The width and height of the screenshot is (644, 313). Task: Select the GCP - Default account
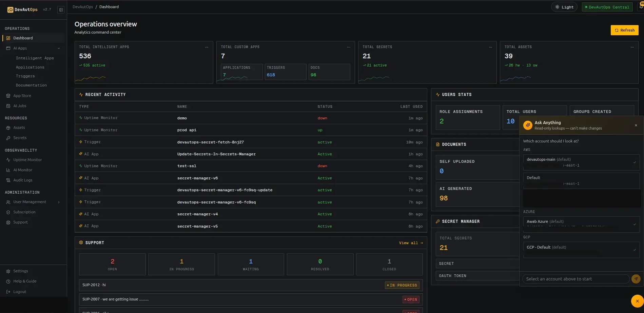pyautogui.click(x=581, y=250)
